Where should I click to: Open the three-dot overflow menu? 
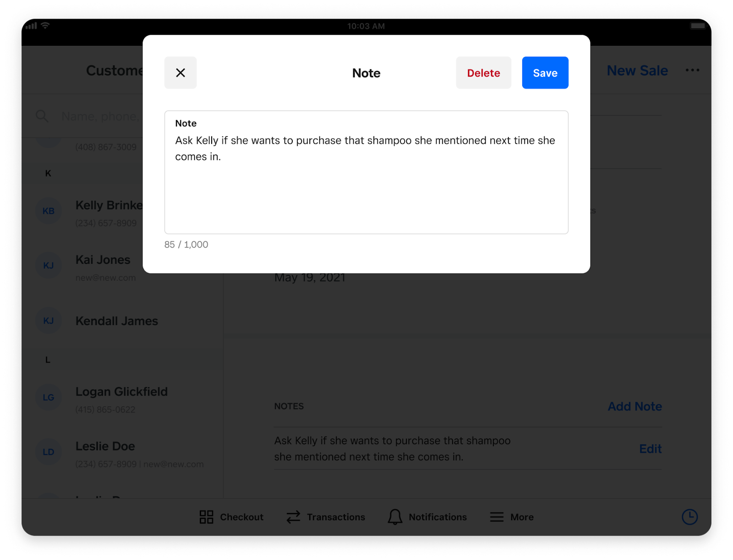coord(692,70)
